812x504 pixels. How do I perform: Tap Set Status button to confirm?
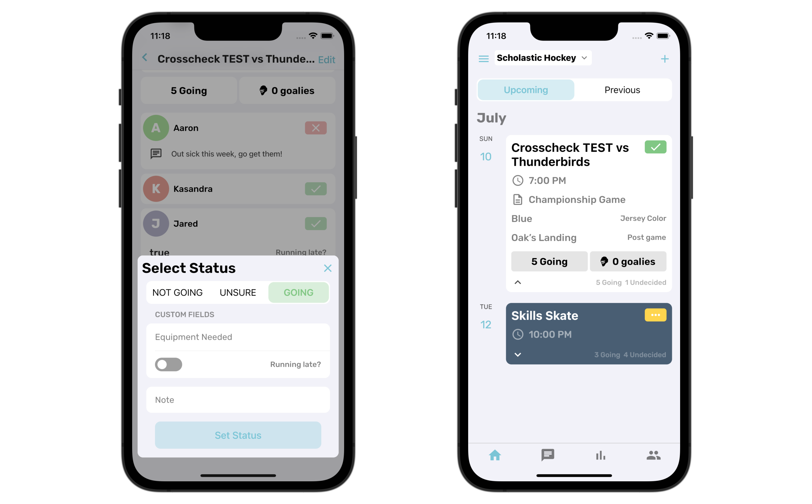pos(238,435)
